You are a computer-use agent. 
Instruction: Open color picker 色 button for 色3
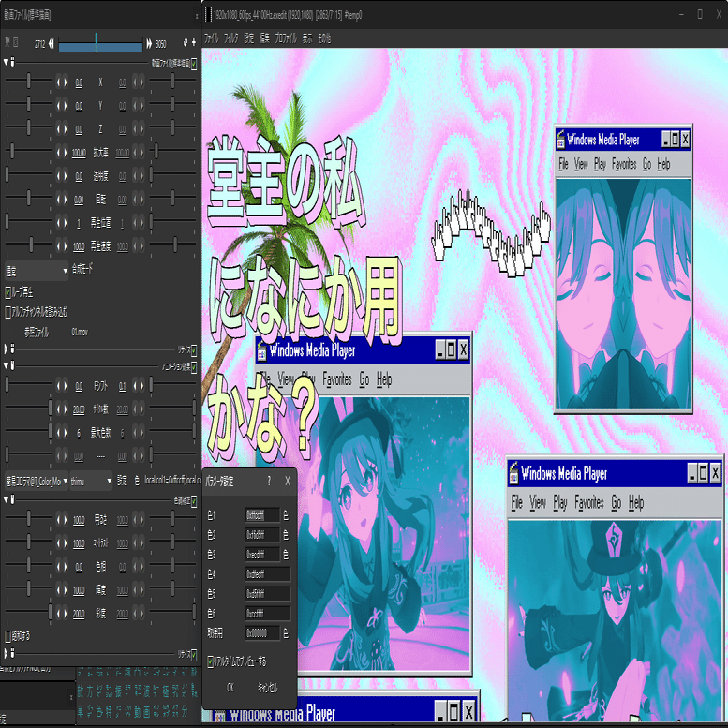[286, 554]
